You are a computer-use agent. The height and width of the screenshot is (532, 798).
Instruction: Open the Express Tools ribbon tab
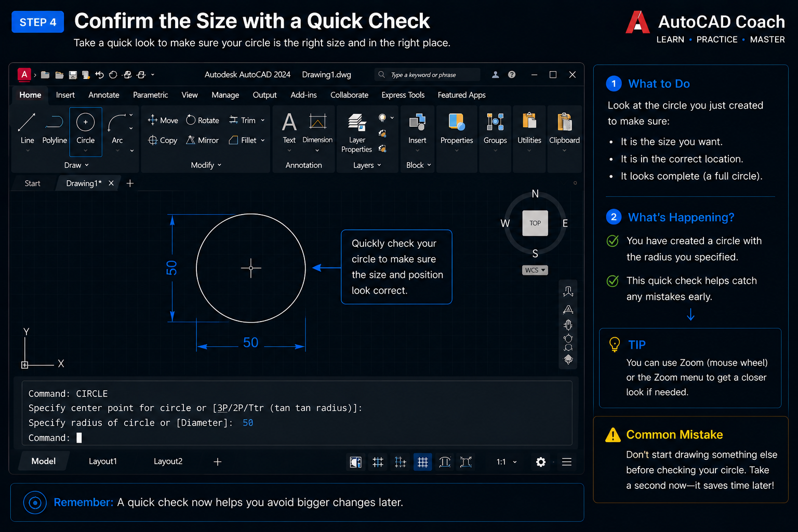pos(403,95)
